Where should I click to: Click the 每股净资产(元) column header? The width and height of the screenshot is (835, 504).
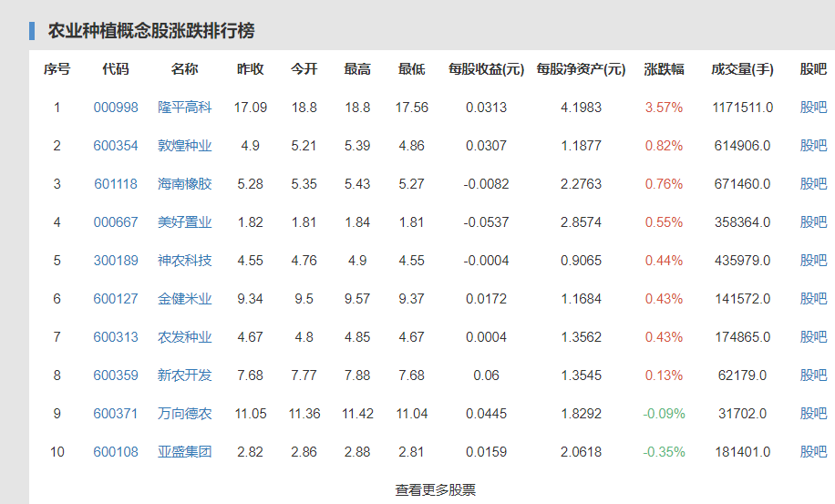[x=581, y=69]
